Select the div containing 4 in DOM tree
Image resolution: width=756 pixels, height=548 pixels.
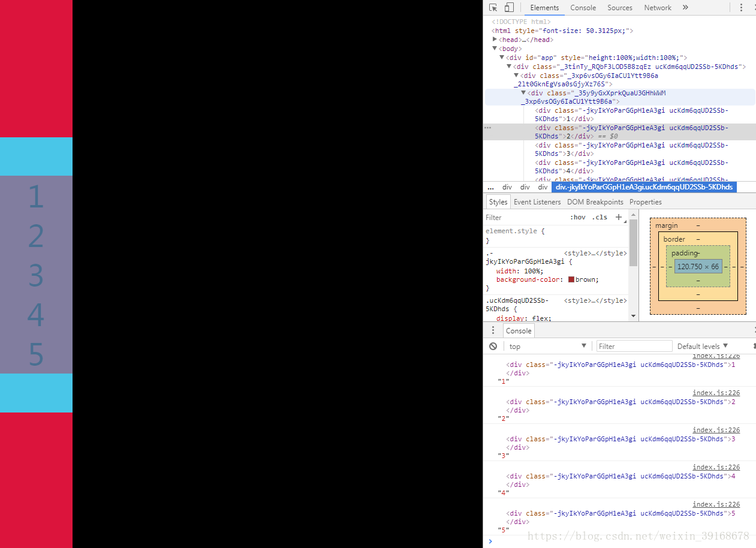(632, 167)
